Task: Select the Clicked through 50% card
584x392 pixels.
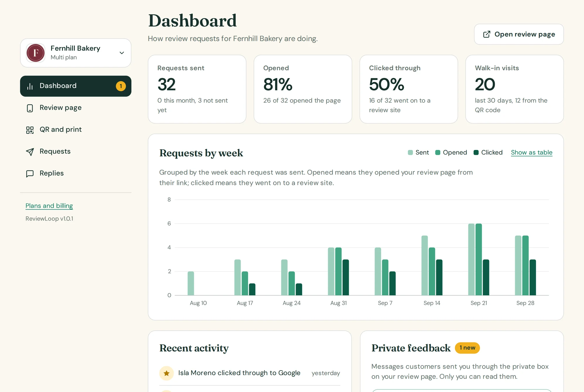Action: coord(409,89)
